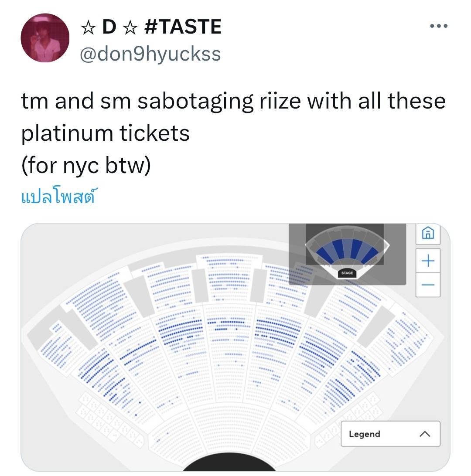The image size is (471, 476).
Task: Zoom in with the plus button
Action: pos(428,261)
